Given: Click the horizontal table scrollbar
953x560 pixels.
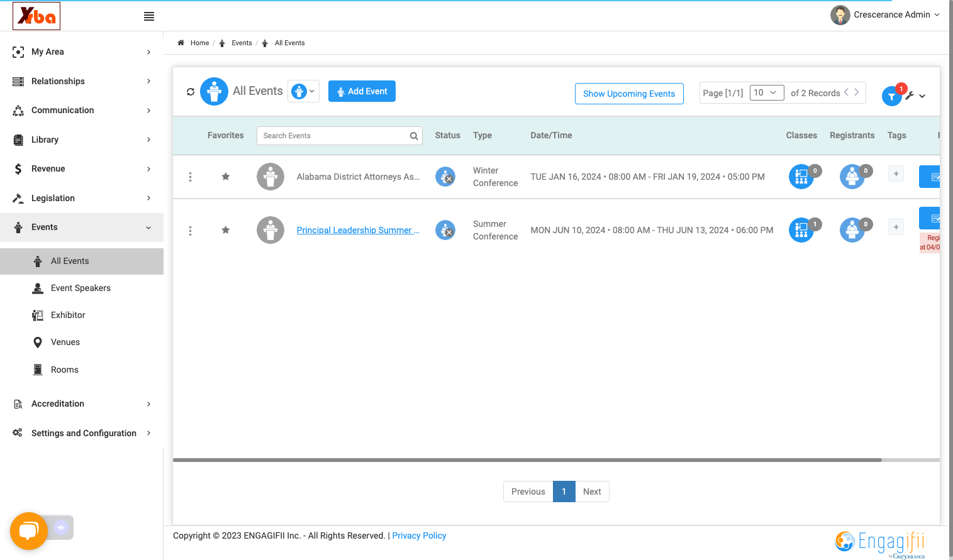Looking at the screenshot, I should [527, 460].
